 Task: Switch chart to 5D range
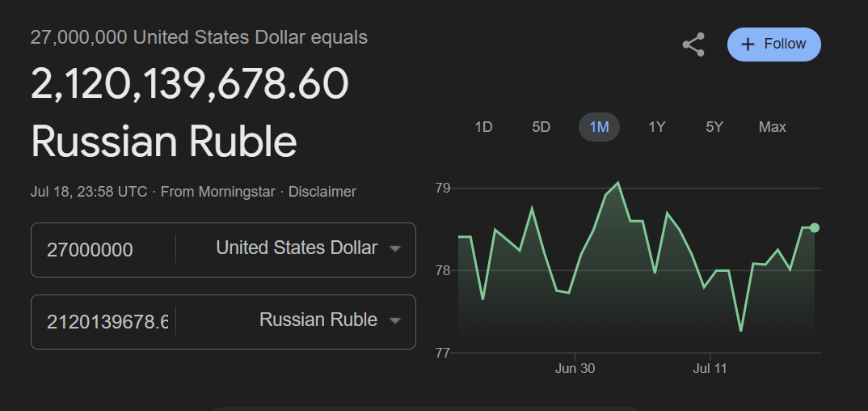point(541,127)
